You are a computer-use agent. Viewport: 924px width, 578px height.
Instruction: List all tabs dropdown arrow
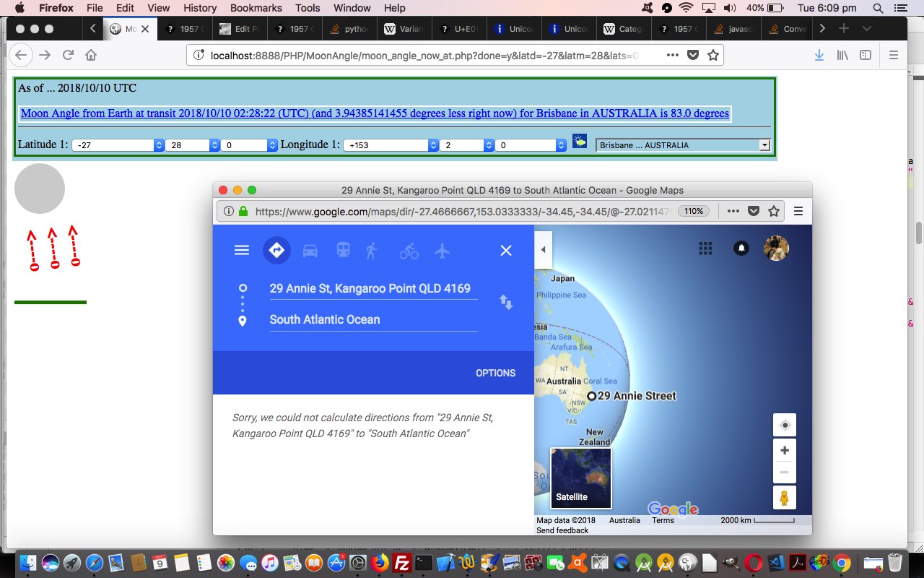(867, 29)
